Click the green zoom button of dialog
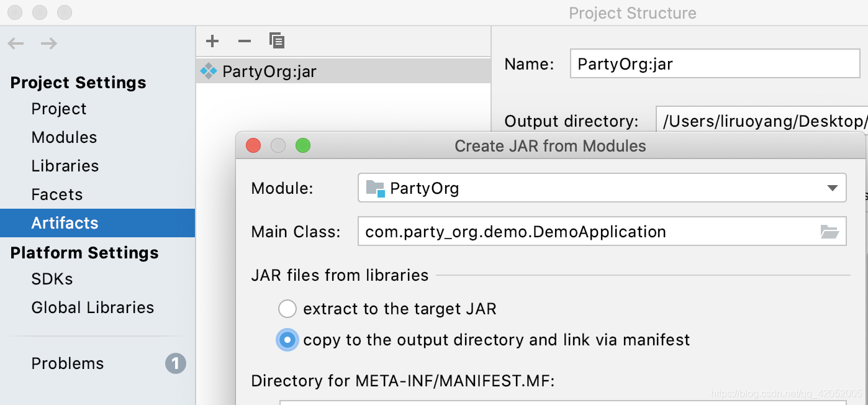The height and width of the screenshot is (405, 868). 303,146
